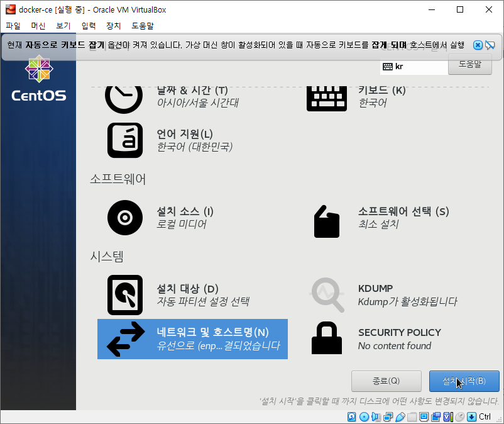The height and width of the screenshot is (424, 504).
Task: Click the 종료(Q) quit button
Action: [386, 381]
